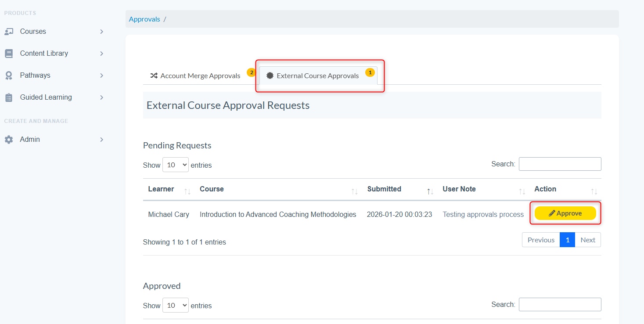The height and width of the screenshot is (324, 644).
Task: Open Pending Requests show entries dropdown
Action: coord(176,165)
